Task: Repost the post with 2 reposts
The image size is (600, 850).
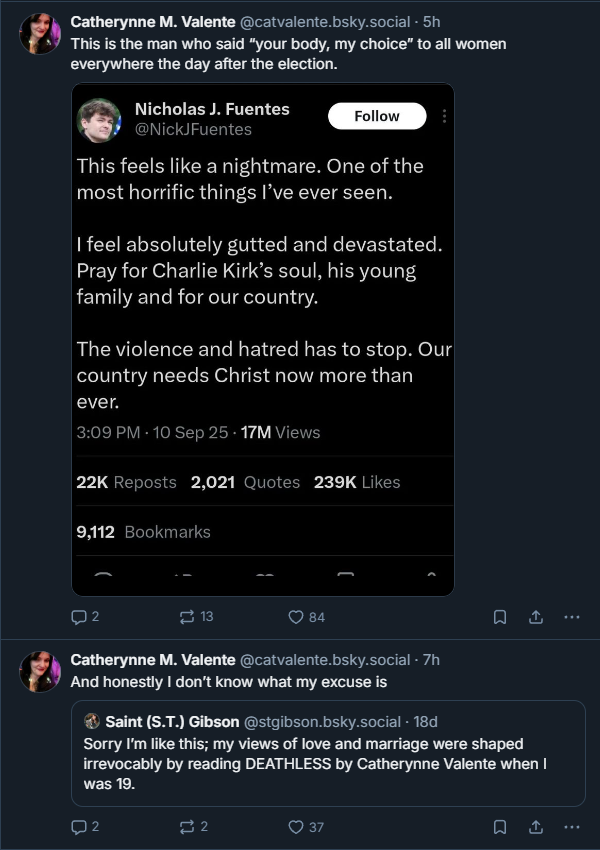Action: 185,827
